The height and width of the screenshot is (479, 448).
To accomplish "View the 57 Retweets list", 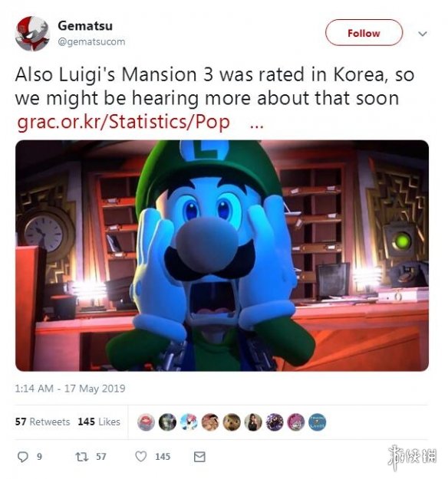I will tap(42, 422).
